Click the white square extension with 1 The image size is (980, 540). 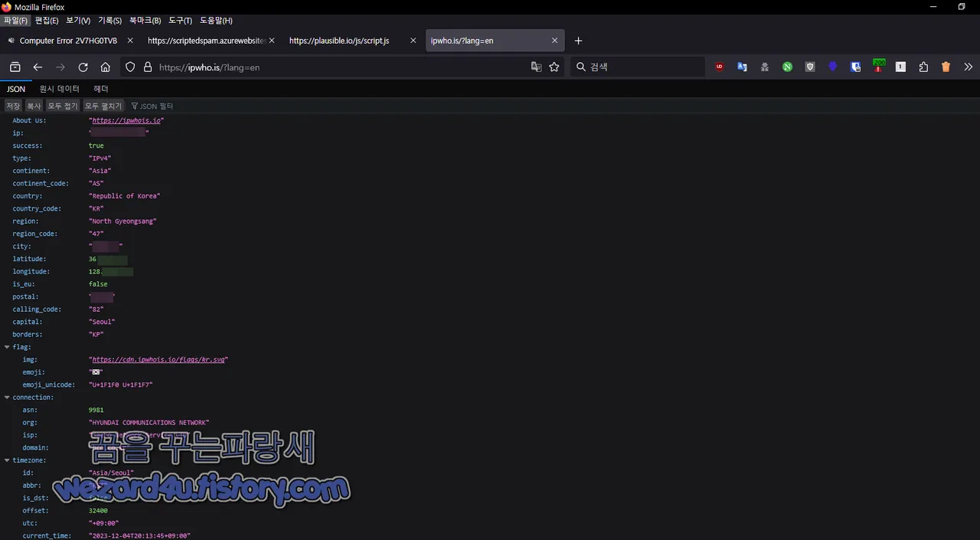click(900, 67)
